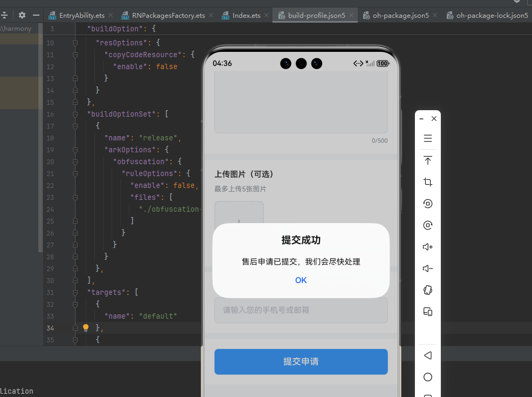Switch the virtual device display mode
This screenshot has height=397, width=532.
[x=428, y=312]
